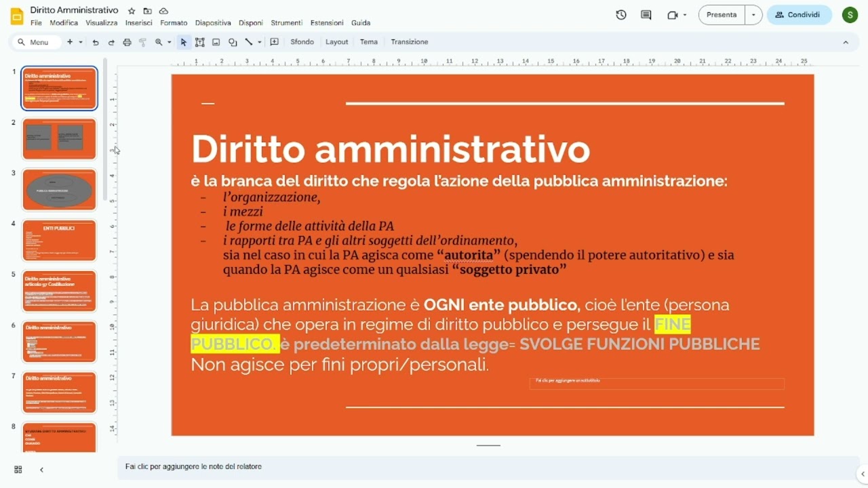Open the Presenta options dropdown arrow

(x=753, y=15)
